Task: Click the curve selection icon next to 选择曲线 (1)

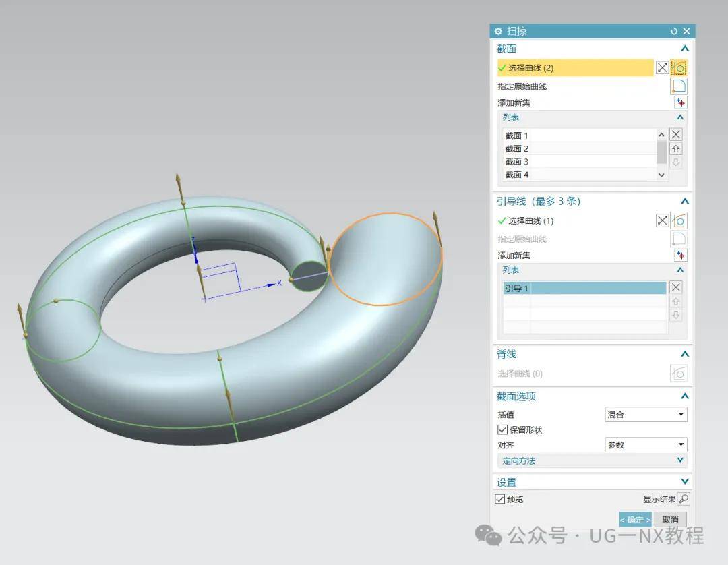Action: (678, 220)
